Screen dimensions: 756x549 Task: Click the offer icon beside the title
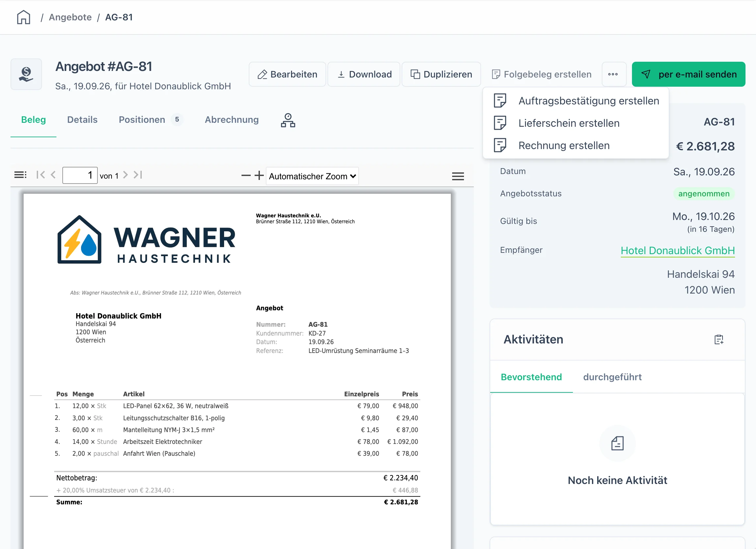(x=26, y=74)
